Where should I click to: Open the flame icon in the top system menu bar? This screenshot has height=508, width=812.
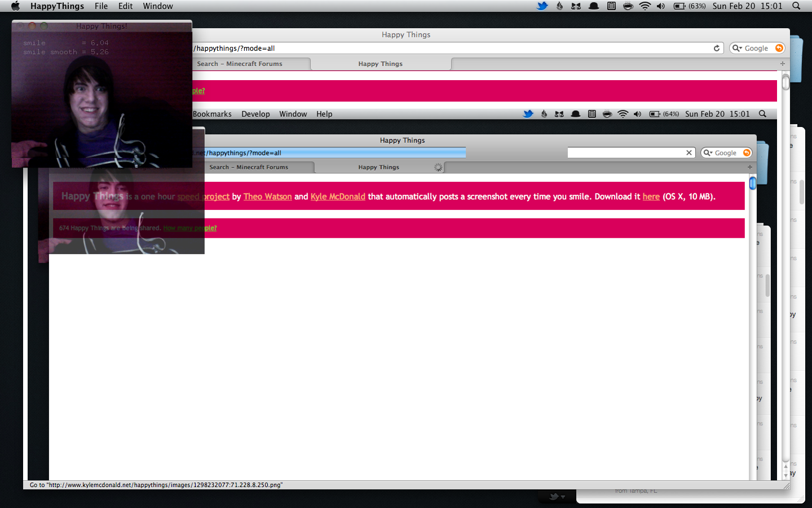[559, 6]
